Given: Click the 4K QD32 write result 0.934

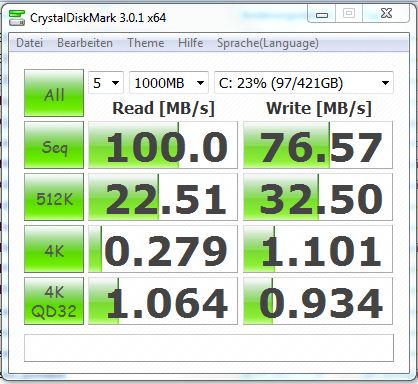Looking at the screenshot, I should (x=318, y=301).
